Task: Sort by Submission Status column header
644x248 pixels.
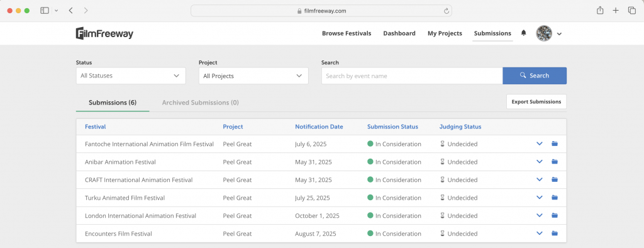Action: (x=392, y=127)
